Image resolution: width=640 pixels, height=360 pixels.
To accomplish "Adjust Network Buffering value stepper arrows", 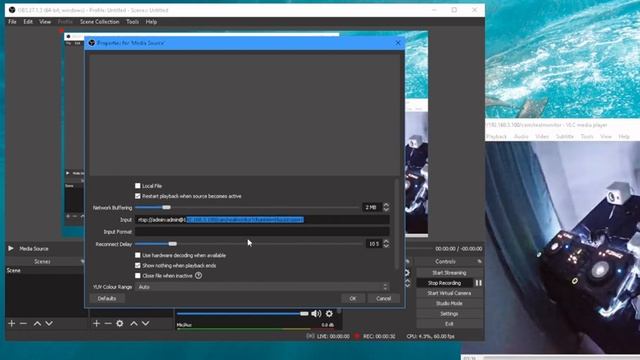I will click(386, 207).
